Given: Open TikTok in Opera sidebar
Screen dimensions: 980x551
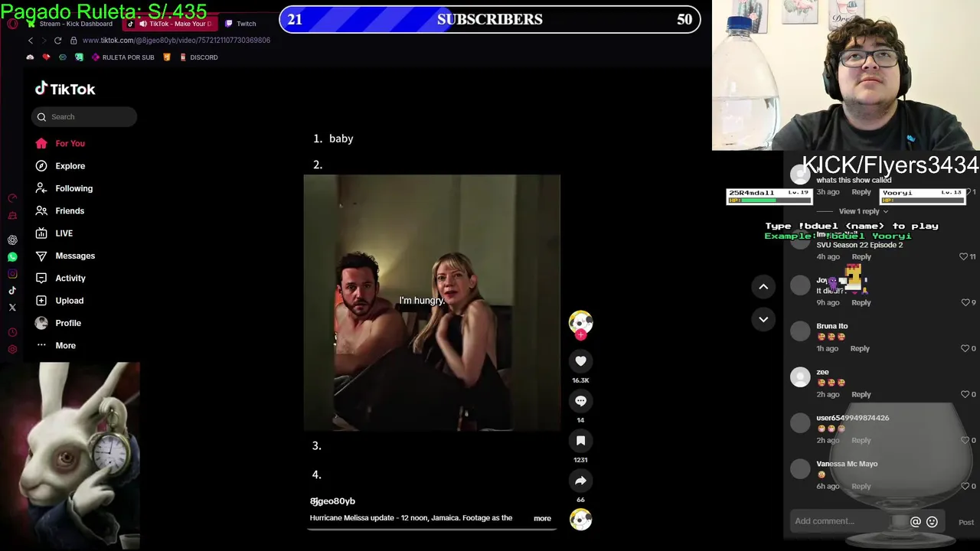Looking at the screenshot, I should (x=12, y=291).
